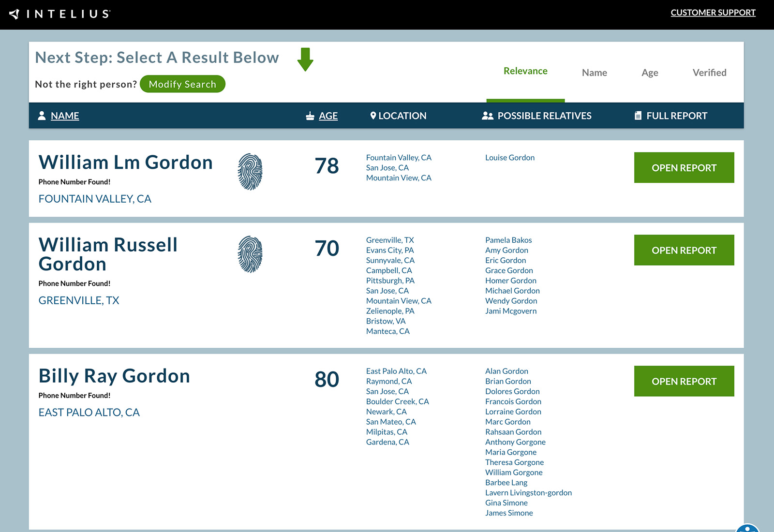Screen dimensions: 774x532
Task: Sort results by Age tab
Action: tap(650, 73)
